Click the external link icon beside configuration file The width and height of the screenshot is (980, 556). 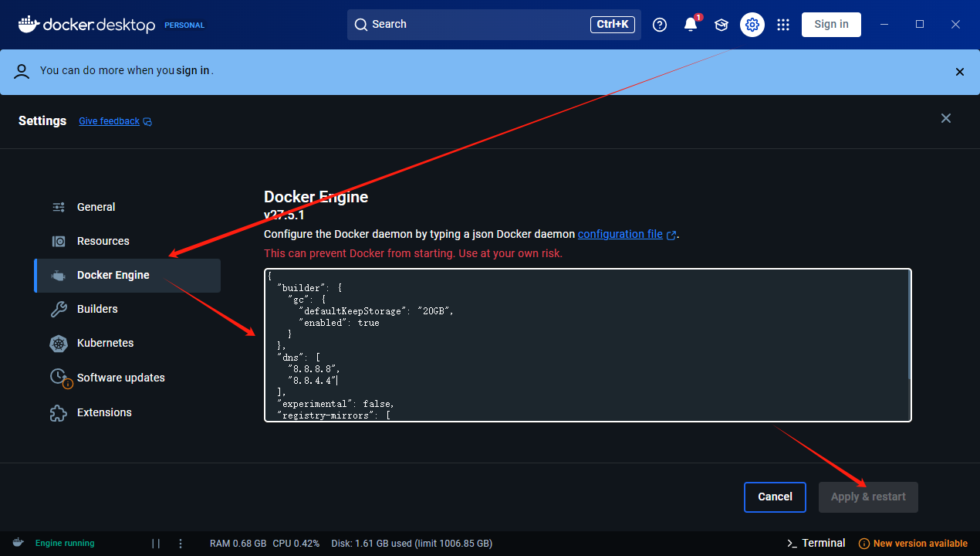671,235
